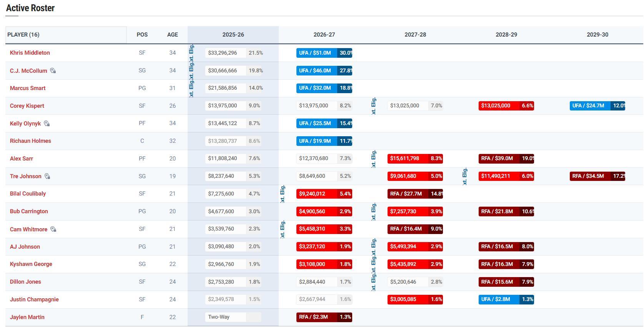The width and height of the screenshot is (644, 331).
Task: Go to Jaylen Martin's profile
Action: tap(27, 317)
